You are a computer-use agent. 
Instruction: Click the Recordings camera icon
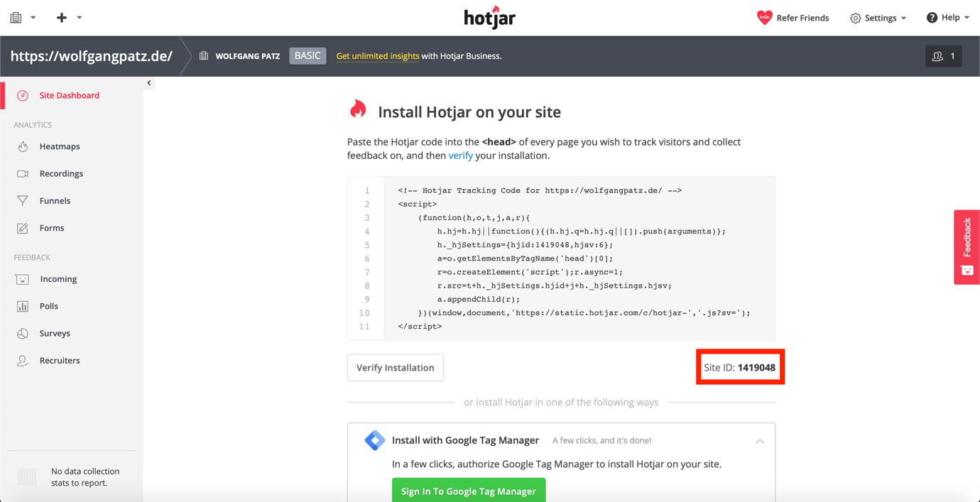23,174
